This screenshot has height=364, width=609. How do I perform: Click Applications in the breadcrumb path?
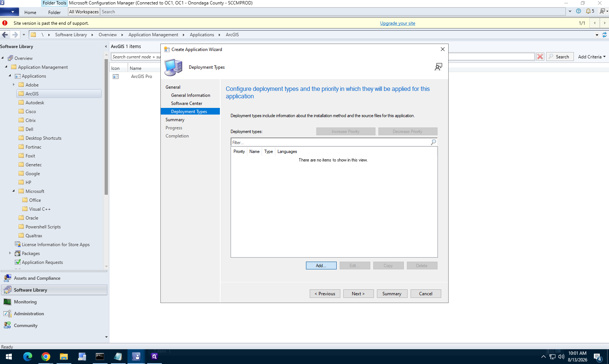click(x=202, y=35)
